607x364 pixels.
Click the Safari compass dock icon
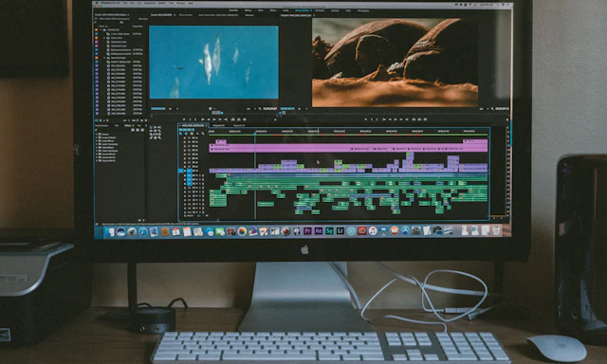143,231
